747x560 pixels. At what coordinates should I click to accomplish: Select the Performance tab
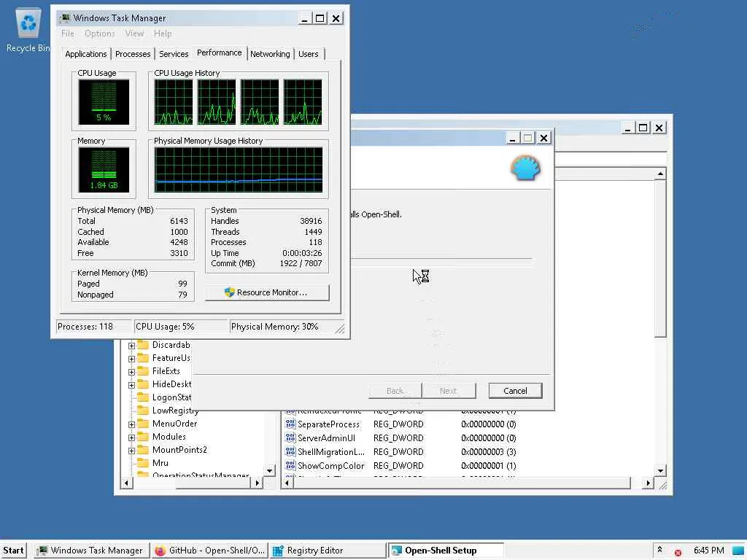(x=219, y=52)
